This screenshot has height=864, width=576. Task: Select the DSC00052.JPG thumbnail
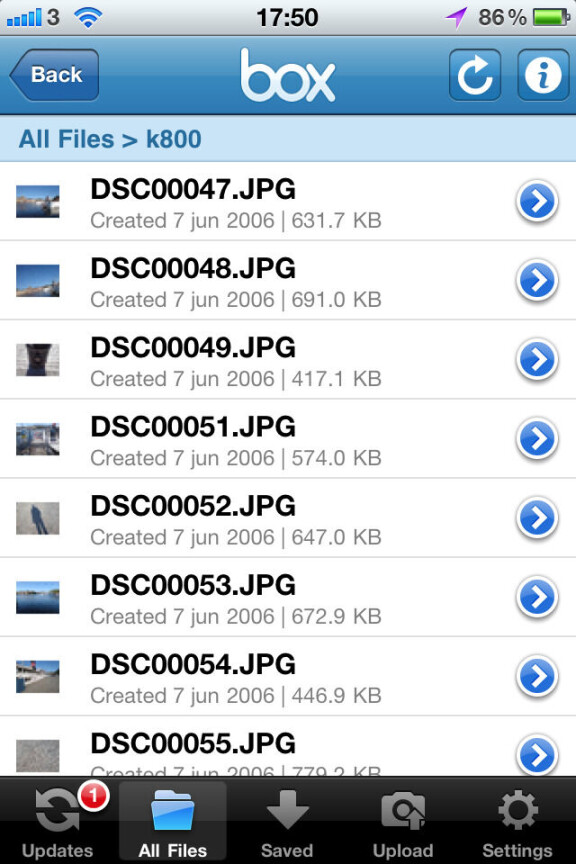37,518
